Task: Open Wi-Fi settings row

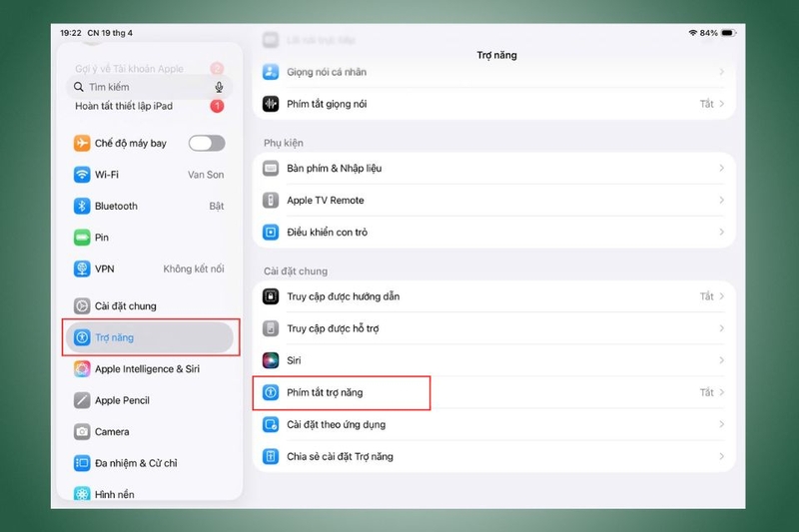Action: [x=149, y=175]
